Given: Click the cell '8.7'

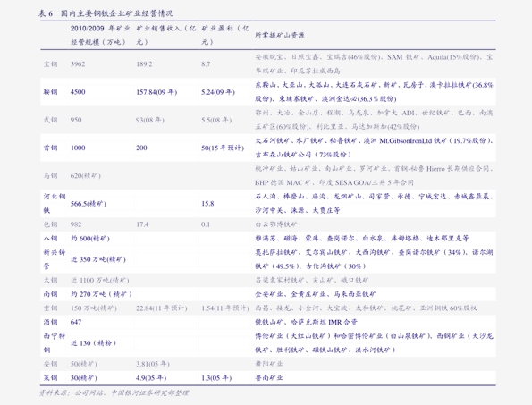Looking at the screenshot, I should coord(206,64).
